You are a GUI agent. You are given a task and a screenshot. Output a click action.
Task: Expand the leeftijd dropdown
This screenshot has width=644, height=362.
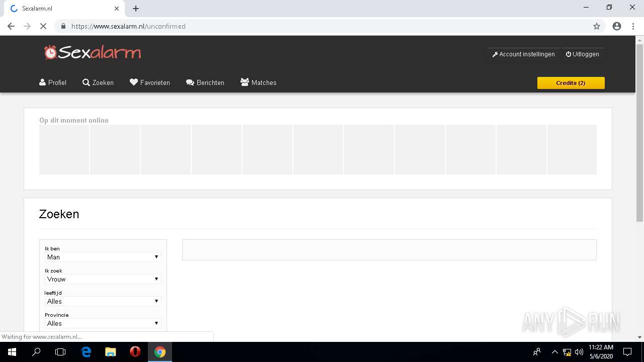click(103, 301)
